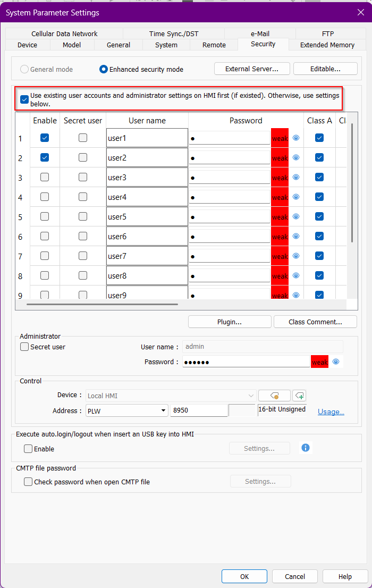The width and height of the screenshot is (372, 588).
Task: Open USB key auto login info icon
Action: [x=306, y=448]
